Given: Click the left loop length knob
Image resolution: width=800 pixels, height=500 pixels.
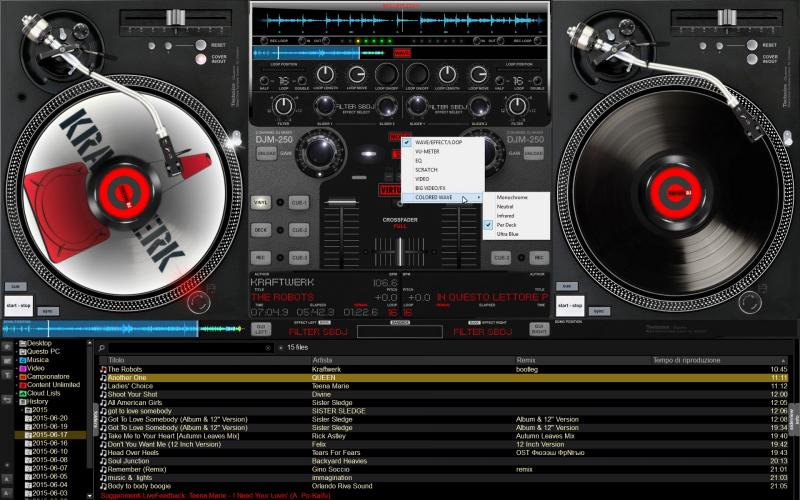Looking at the screenshot, I should click(325, 75).
